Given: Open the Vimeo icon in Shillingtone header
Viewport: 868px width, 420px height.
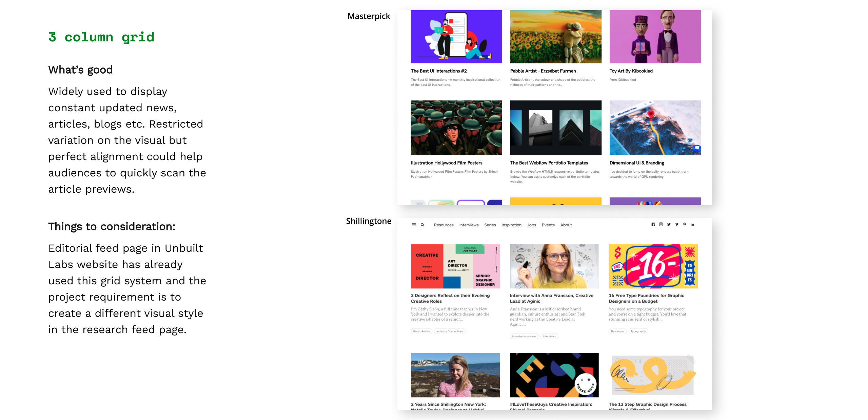Looking at the screenshot, I should [x=677, y=225].
